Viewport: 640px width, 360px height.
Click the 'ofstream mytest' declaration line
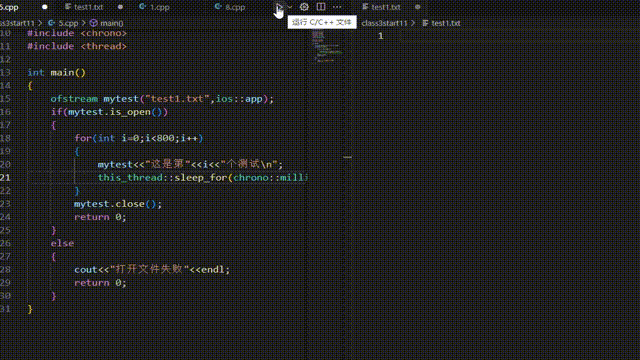coord(162,99)
